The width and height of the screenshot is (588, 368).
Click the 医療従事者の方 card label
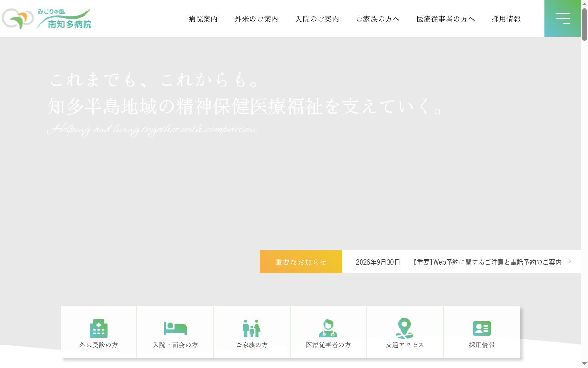point(328,345)
